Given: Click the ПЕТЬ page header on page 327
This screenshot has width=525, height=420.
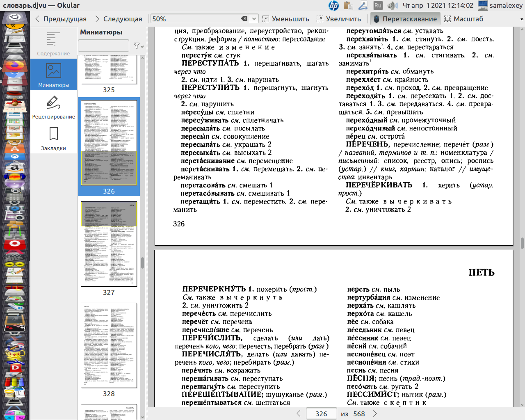Looking at the screenshot, I should coord(482,272).
